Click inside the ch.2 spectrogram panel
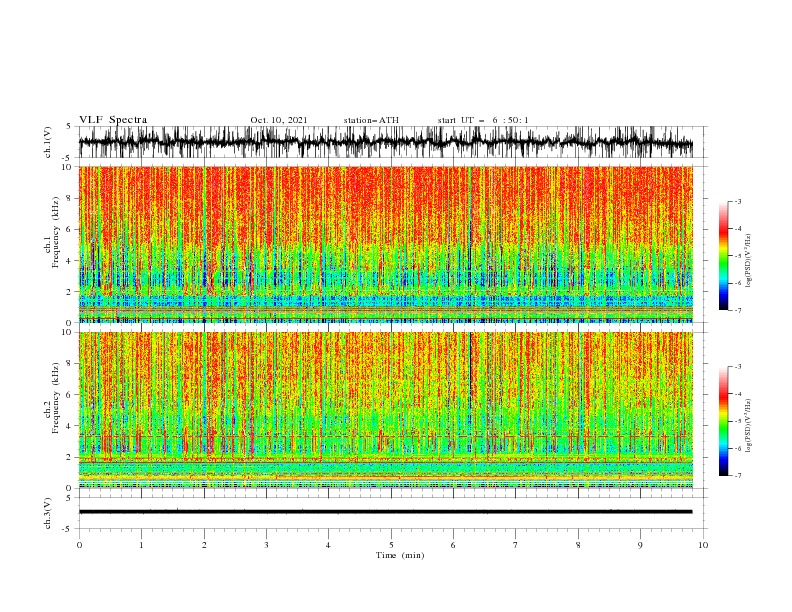The height and width of the screenshot is (612, 792). coord(385,410)
